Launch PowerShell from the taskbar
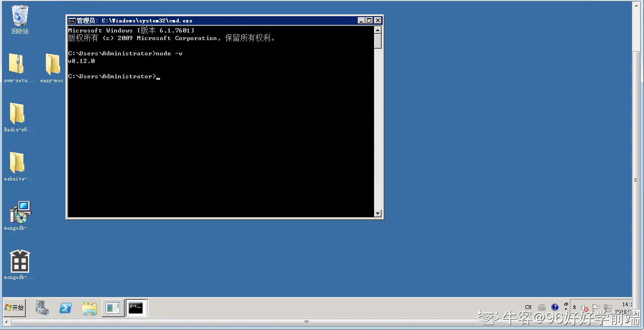Screen dimensions: 644x330 [x=65, y=308]
